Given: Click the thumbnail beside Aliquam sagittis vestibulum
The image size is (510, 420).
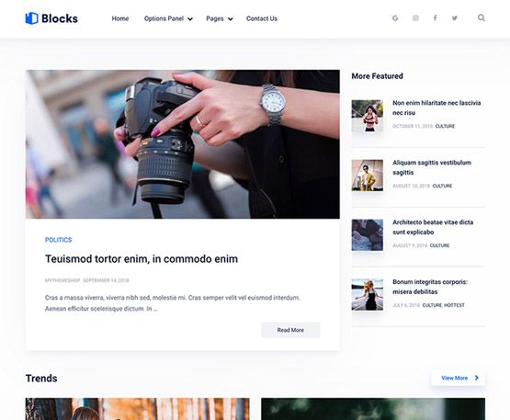Looking at the screenshot, I should [x=368, y=175].
